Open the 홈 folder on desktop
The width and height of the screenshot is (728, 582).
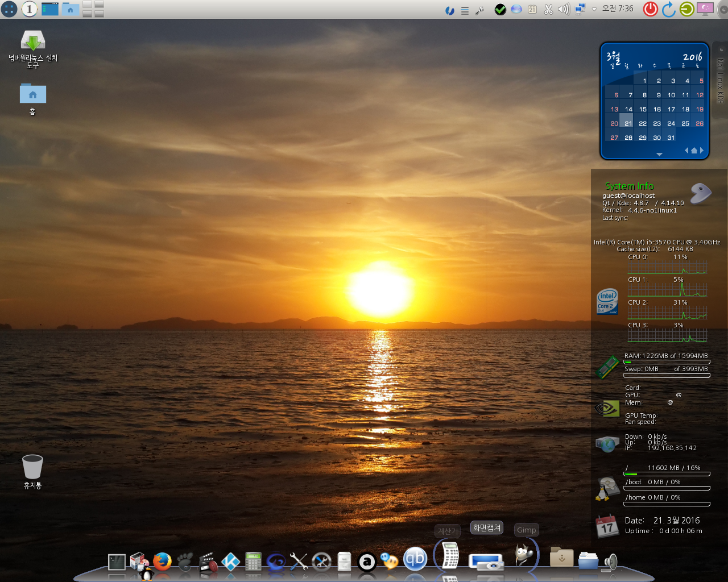click(33, 98)
